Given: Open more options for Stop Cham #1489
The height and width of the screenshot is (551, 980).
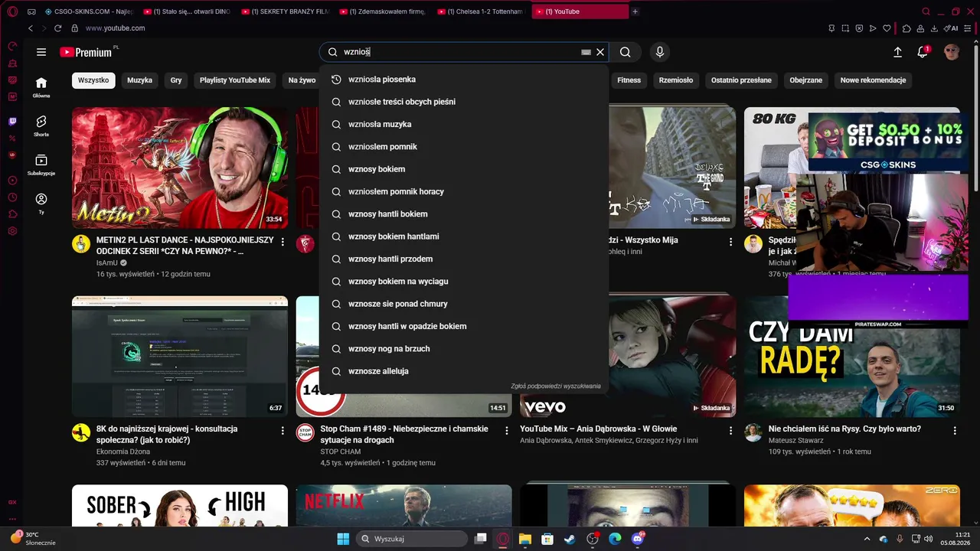Looking at the screenshot, I should pyautogui.click(x=506, y=431).
